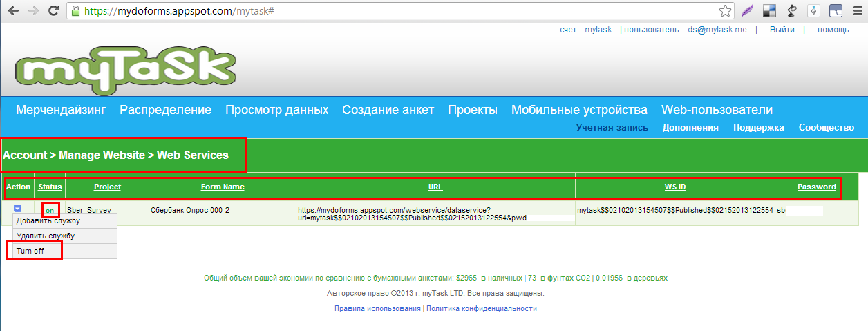This screenshot has width=868, height=331.
Task: Click the microphone extension icon
Action: tap(813, 11)
